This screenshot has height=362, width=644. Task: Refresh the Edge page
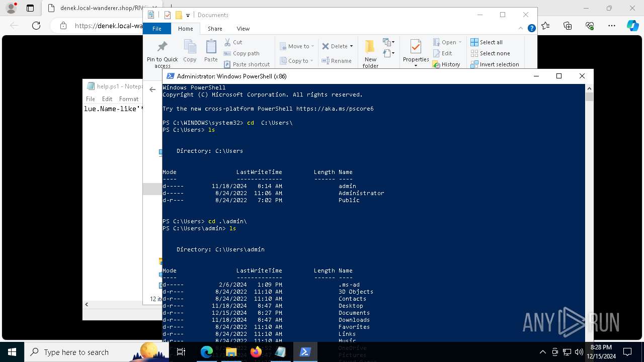(x=36, y=26)
